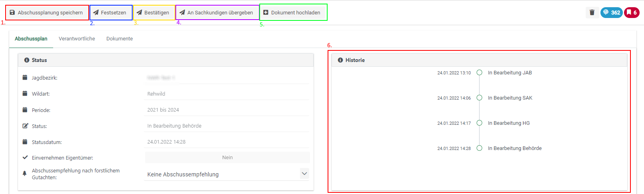Image resolution: width=644 pixels, height=194 pixels.
Task: Select 'In Bearbeitung Behörde' history marker
Action: 479,148
